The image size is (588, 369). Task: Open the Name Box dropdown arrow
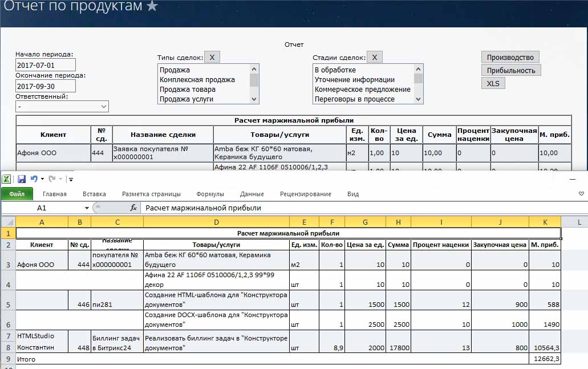pyautogui.click(x=87, y=208)
